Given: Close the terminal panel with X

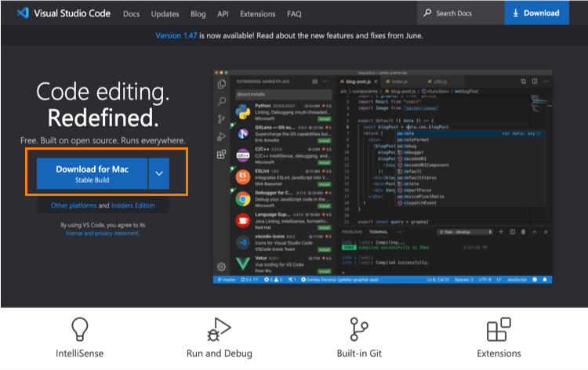Looking at the screenshot, I should point(546,232).
